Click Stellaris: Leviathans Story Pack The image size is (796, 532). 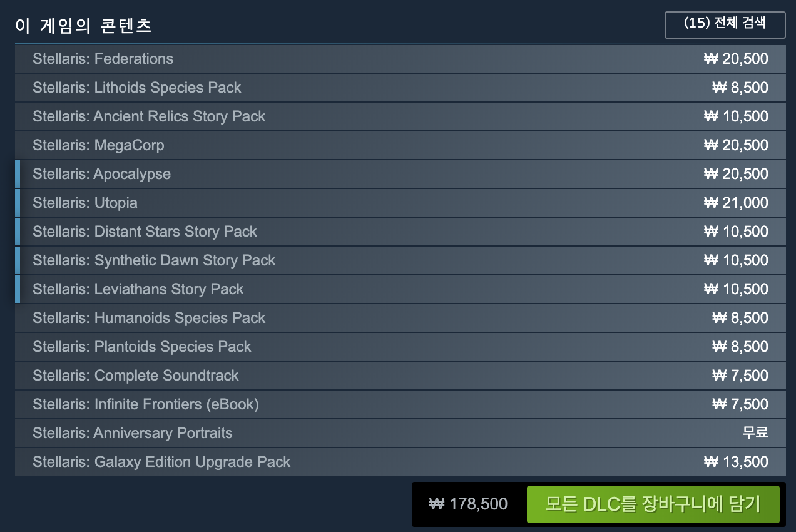[x=138, y=289]
